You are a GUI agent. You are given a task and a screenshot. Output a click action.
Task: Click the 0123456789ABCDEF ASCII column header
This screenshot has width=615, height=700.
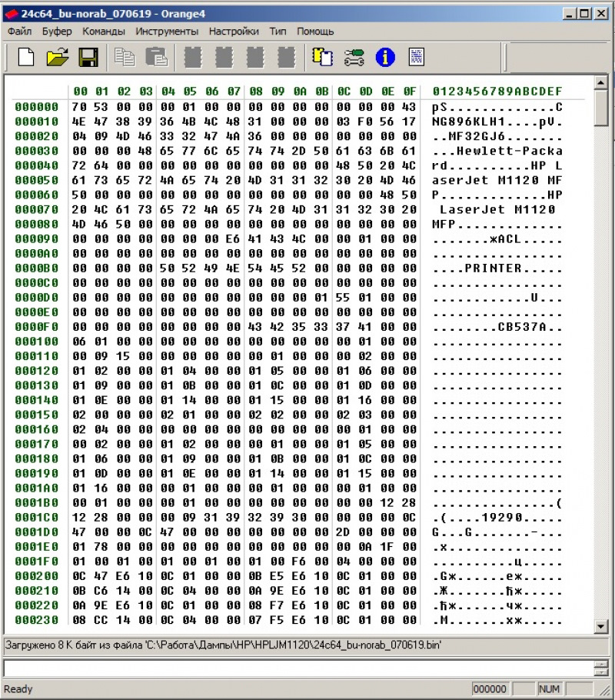(497, 92)
